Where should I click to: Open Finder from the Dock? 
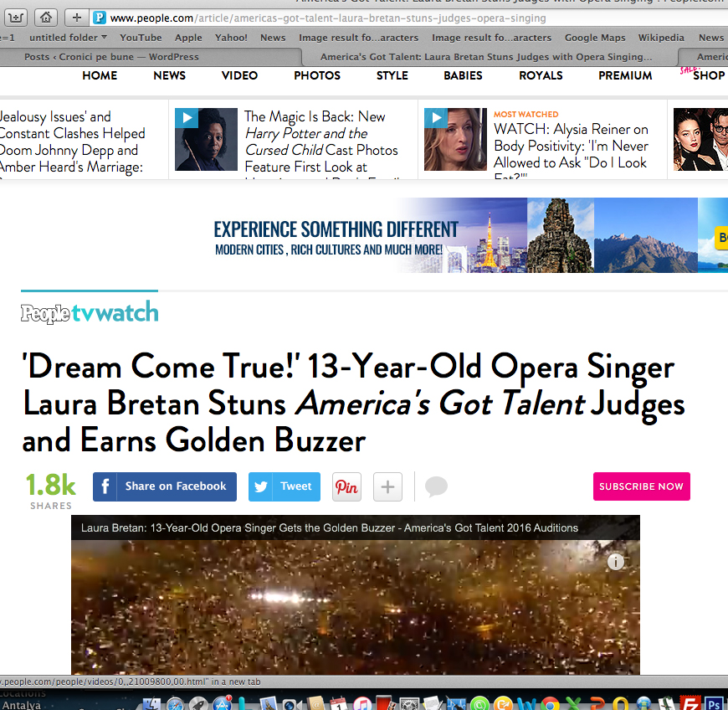click(151, 704)
